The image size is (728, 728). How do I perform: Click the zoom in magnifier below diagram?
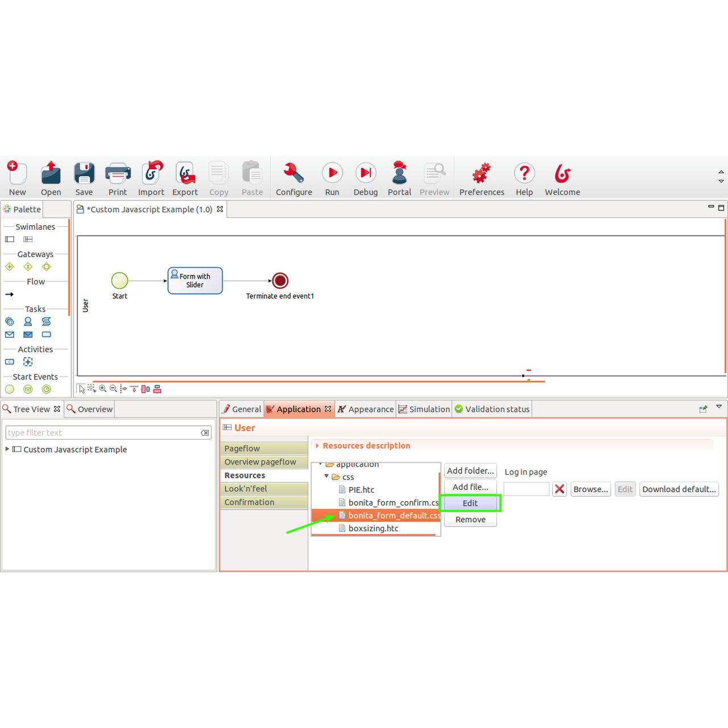[x=103, y=389]
